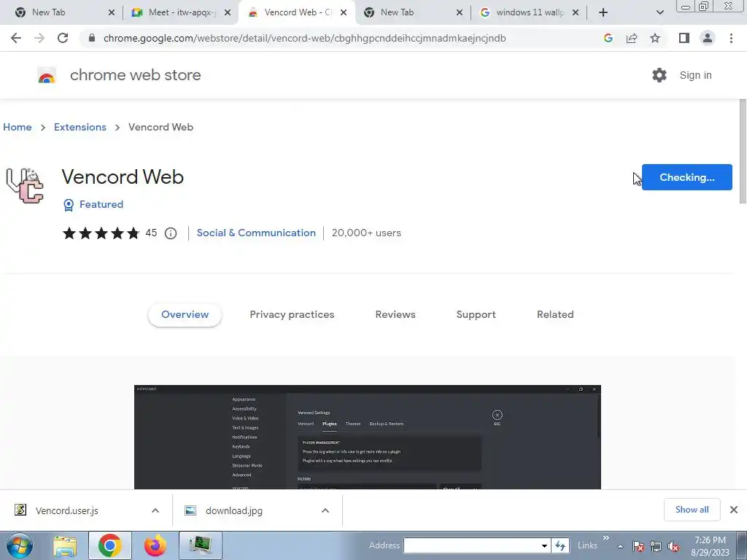Screen dimensions: 747x560
Task: Select the Overview tab
Action: [x=185, y=315]
